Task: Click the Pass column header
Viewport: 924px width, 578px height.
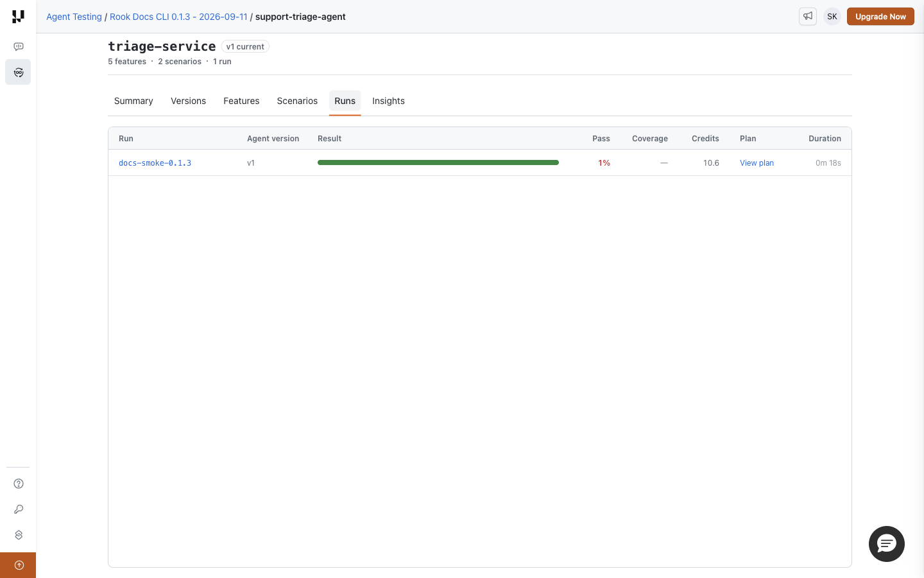Action: click(601, 139)
